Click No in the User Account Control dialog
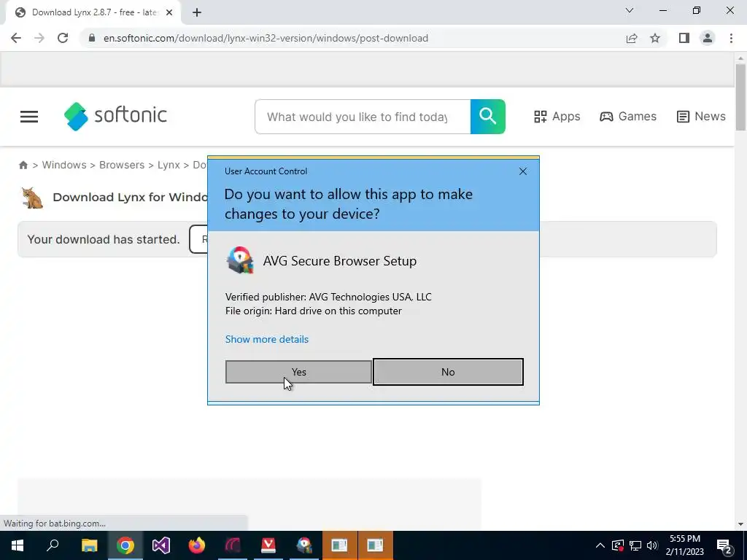Viewport: 747px width, 560px height. pyautogui.click(x=448, y=372)
